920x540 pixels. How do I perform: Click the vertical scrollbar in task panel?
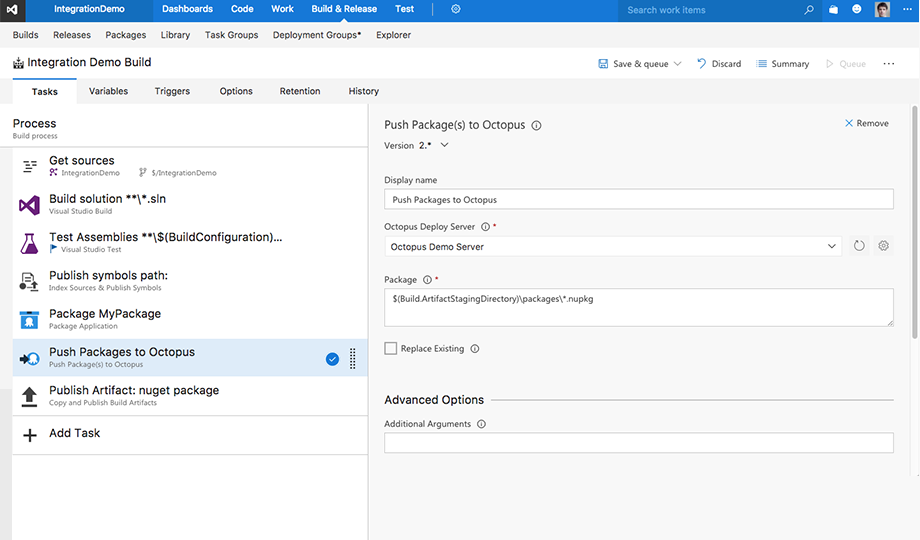point(914,222)
